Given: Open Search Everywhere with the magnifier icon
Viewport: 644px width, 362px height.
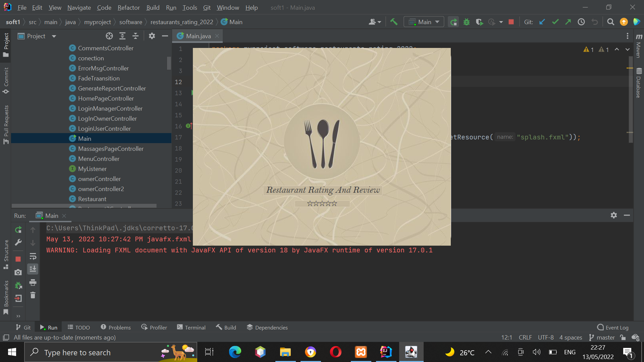Looking at the screenshot, I should pos(610,21).
